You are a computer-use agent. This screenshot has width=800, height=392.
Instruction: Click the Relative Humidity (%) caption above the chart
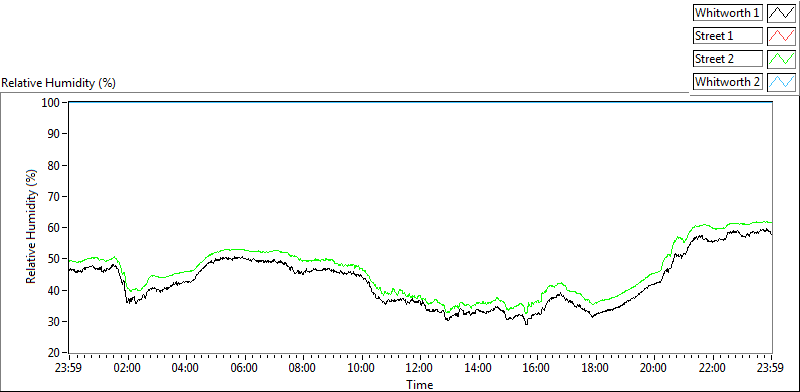(x=59, y=83)
